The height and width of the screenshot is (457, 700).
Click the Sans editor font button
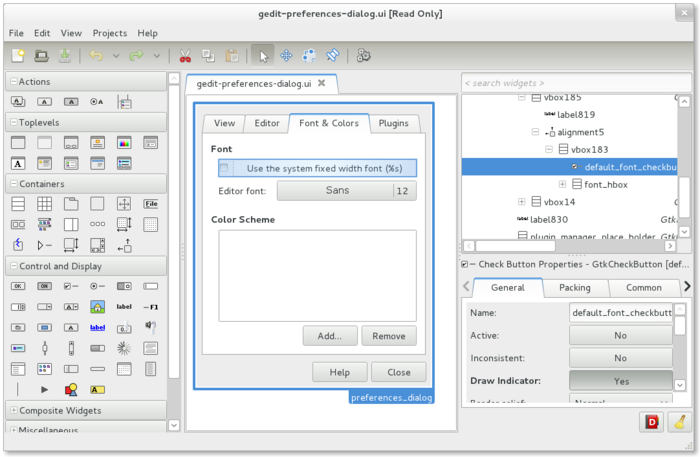[x=337, y=191]
